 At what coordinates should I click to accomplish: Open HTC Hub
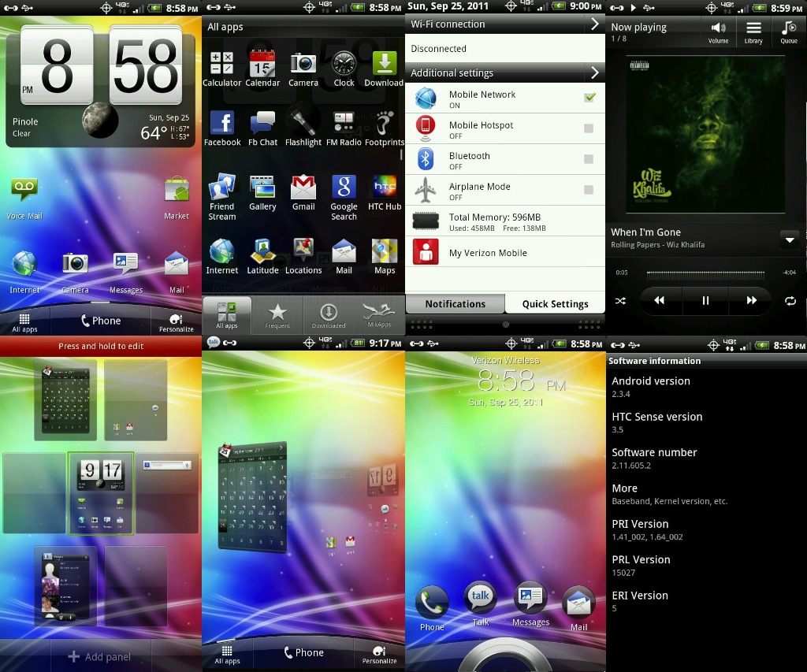385,192
